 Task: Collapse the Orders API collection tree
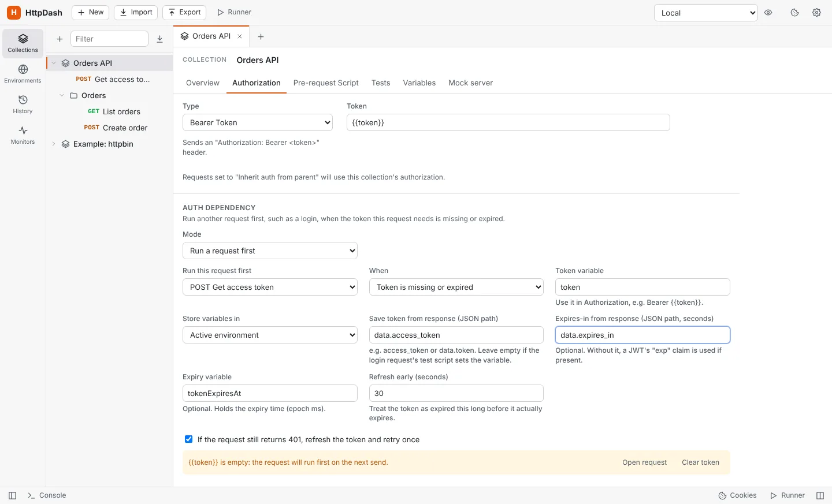pyautogui.click(x=54, y=63)
